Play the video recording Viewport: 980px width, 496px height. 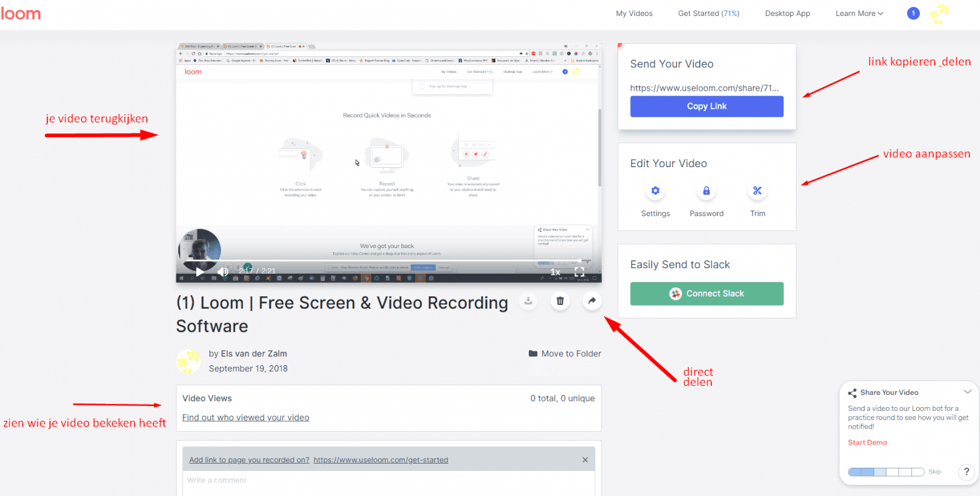point(200,271)
